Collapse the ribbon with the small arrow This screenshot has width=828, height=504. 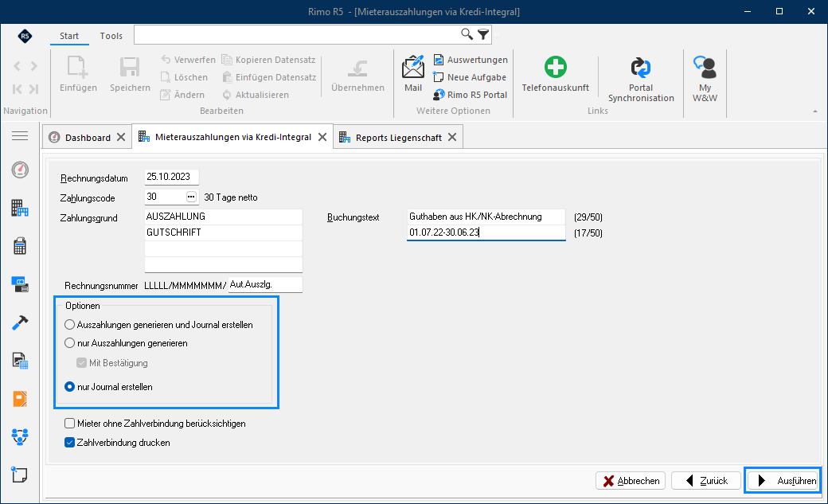click(815, 111)
